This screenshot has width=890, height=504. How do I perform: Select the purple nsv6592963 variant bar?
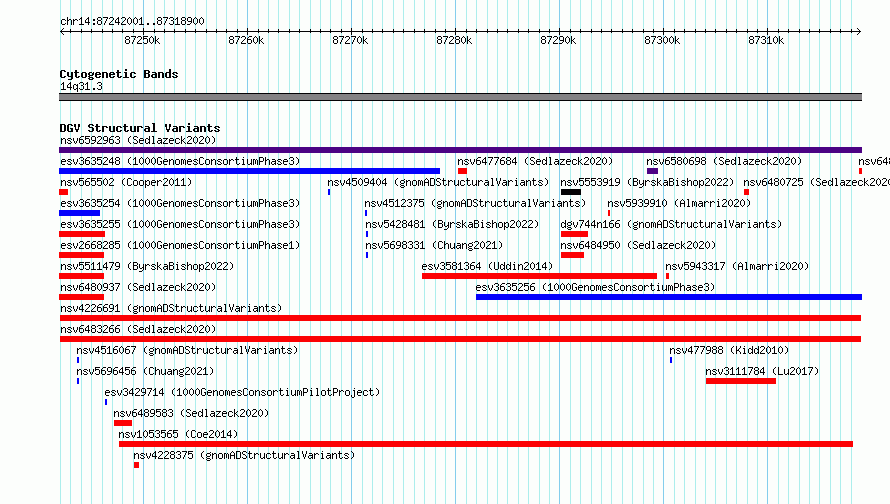460,150
